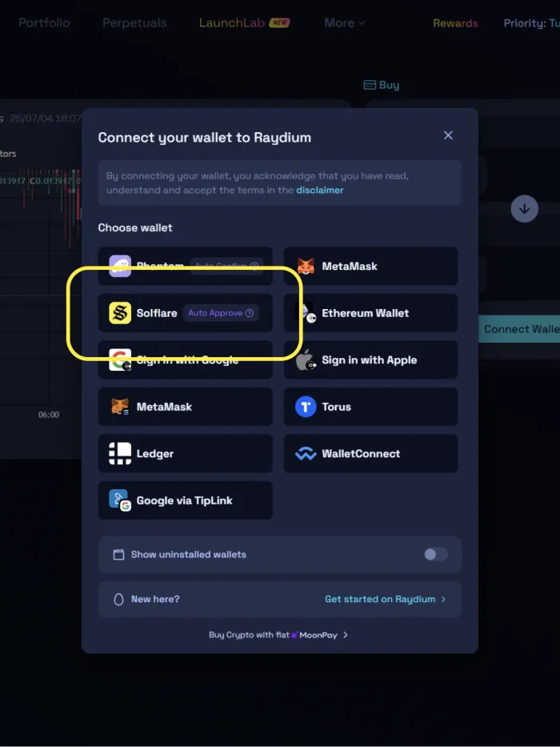Click the Choose wallet heading
Viewport: 560px width, 747px height.
135,227
